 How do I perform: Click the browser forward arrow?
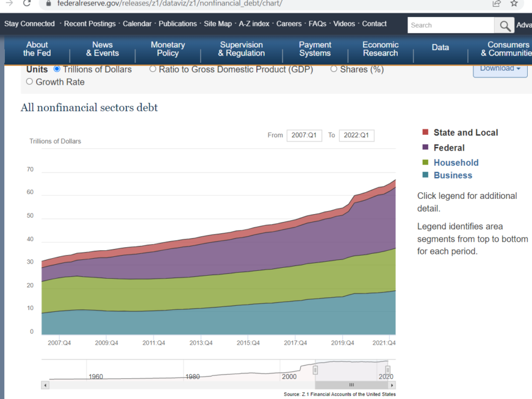tap(9, 3)
